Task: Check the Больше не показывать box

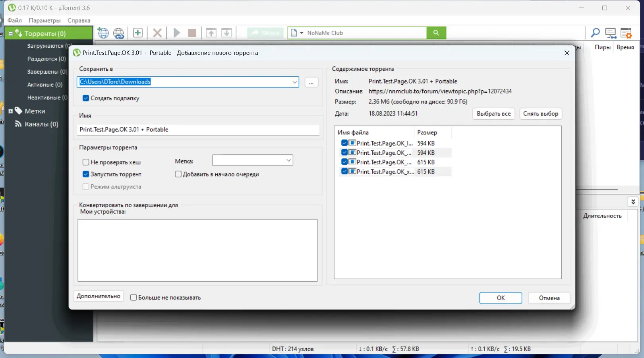Action: (133, 297)
